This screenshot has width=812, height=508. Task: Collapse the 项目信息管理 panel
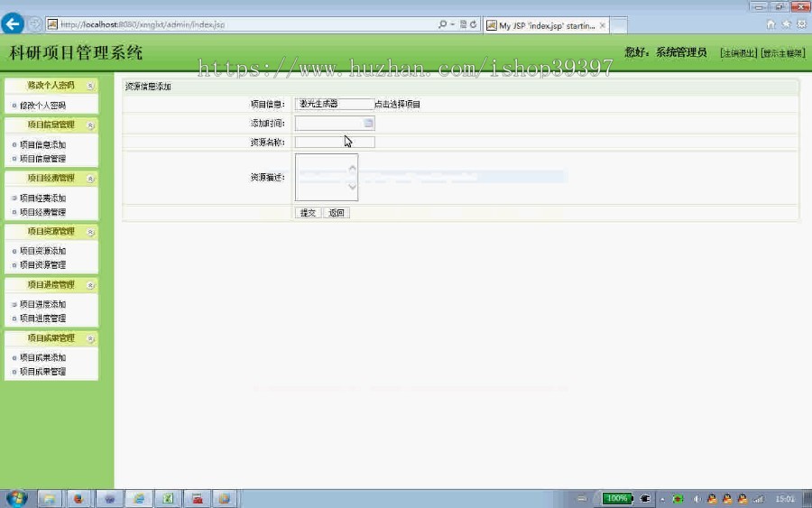(90, 125)
